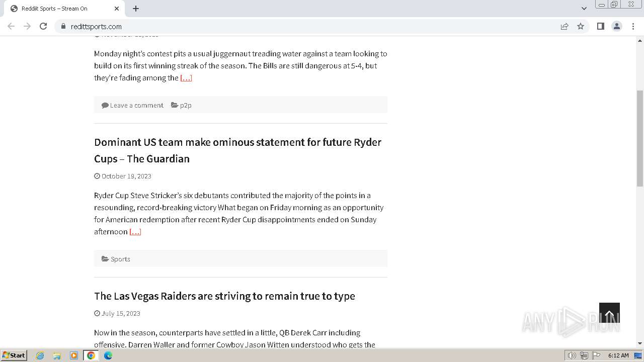Click the Leave a comment link

[x=136, y=105]
